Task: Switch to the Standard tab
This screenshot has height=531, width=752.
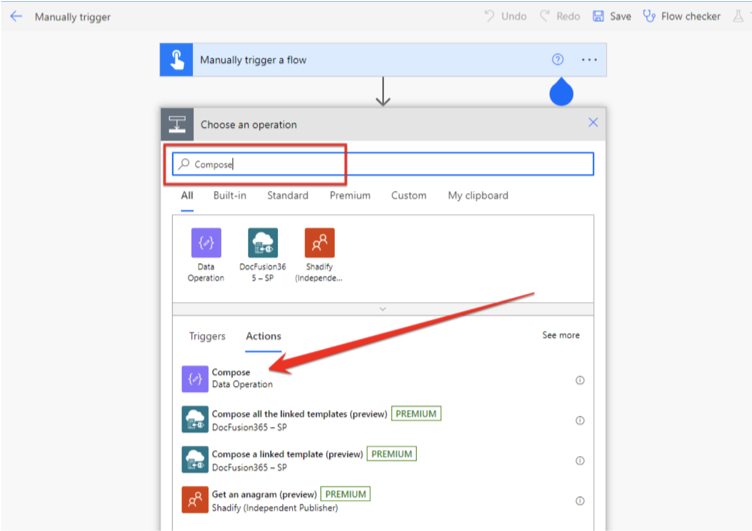Action: click(x=288, y=196)
